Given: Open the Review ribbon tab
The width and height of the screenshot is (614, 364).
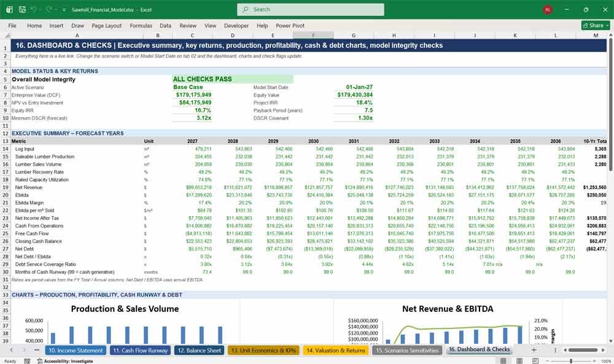Looking at the screenshot, I should (x=188, y=25).
